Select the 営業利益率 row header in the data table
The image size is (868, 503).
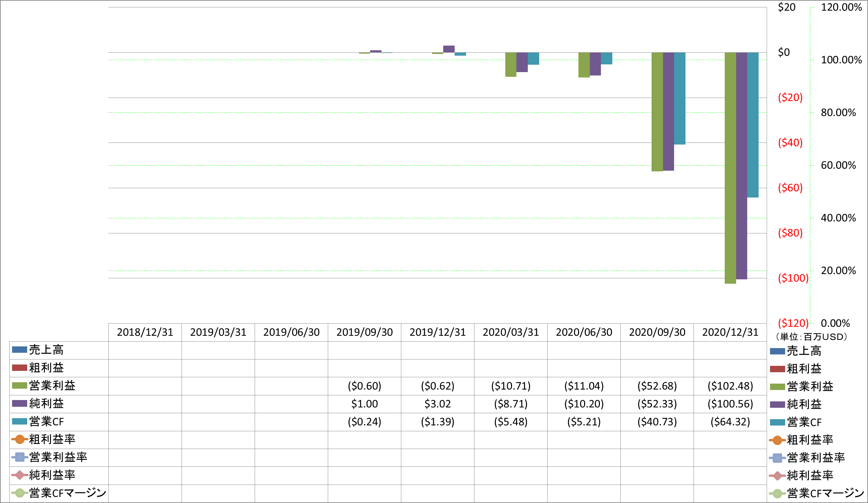pos(59,457)
